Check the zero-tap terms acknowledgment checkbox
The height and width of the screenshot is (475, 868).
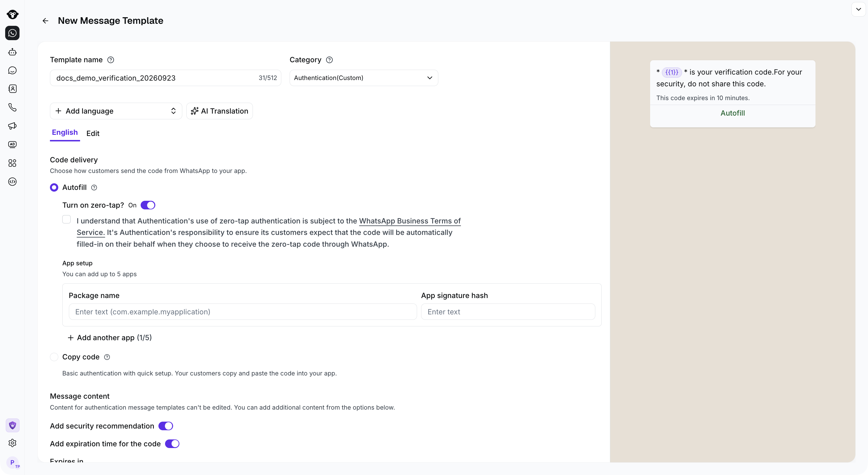pos(67,219)
